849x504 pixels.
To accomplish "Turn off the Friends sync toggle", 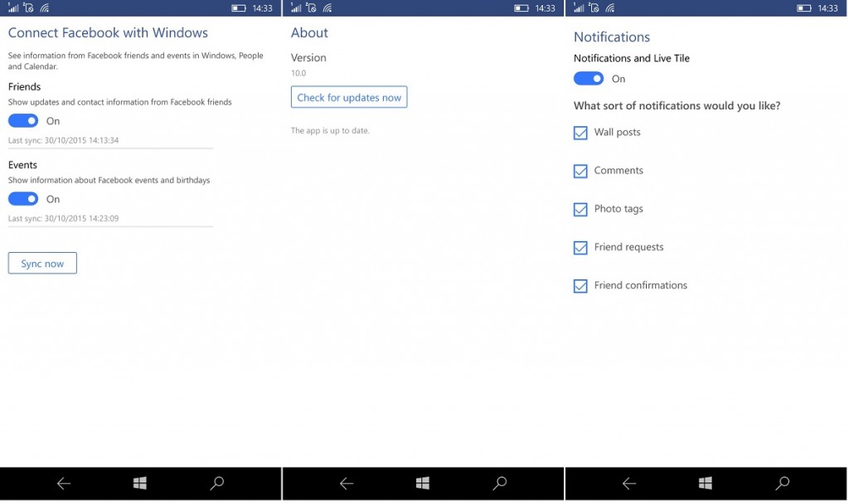I will coord(22,121).
